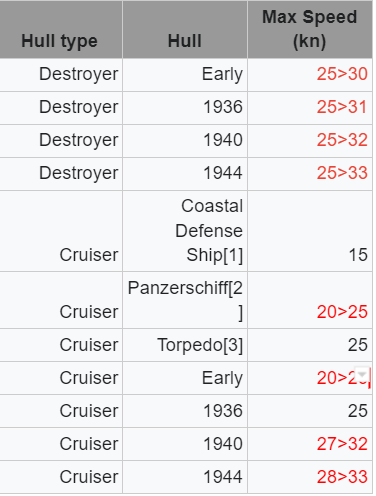Image resolution: width=376 pixels, height=496 pixels.
Task: Select the Max Speed (kn) column header
Action: (310, 29)
